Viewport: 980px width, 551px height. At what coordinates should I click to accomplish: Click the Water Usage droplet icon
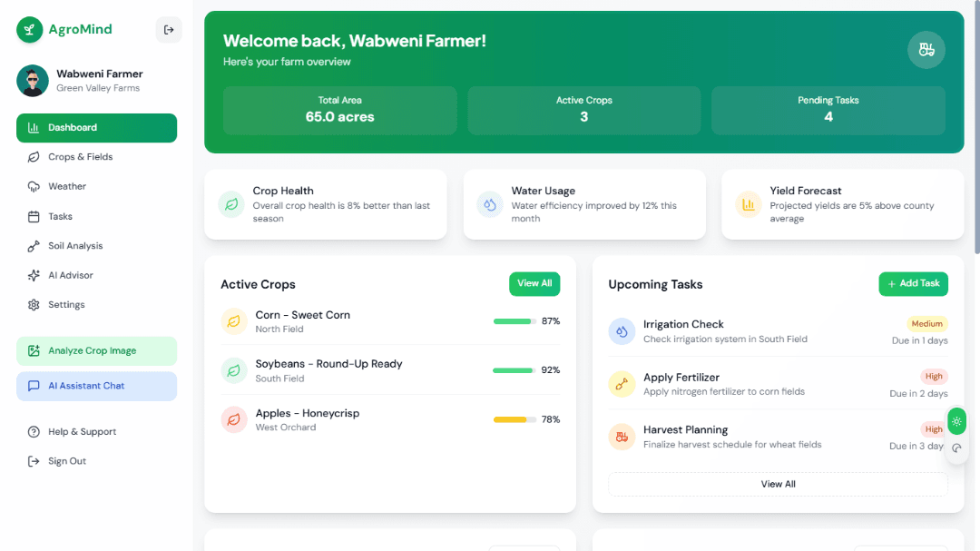click(489, 205)
